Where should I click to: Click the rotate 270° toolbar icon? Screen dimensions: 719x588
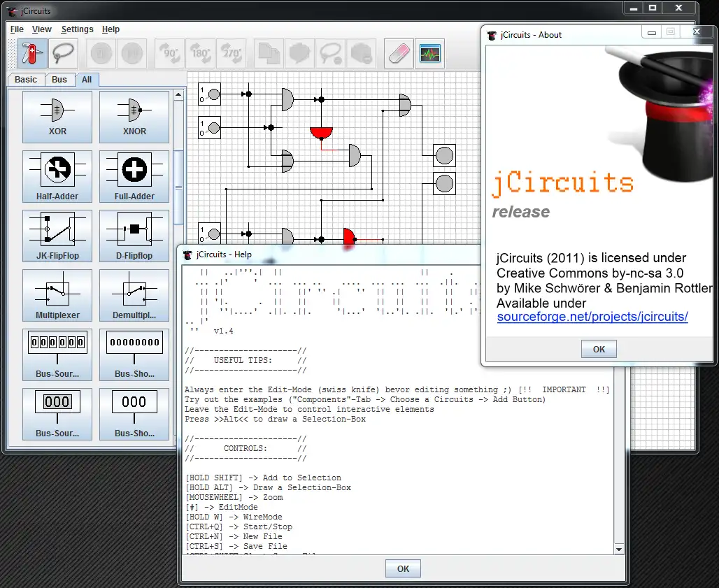(232, 54)
